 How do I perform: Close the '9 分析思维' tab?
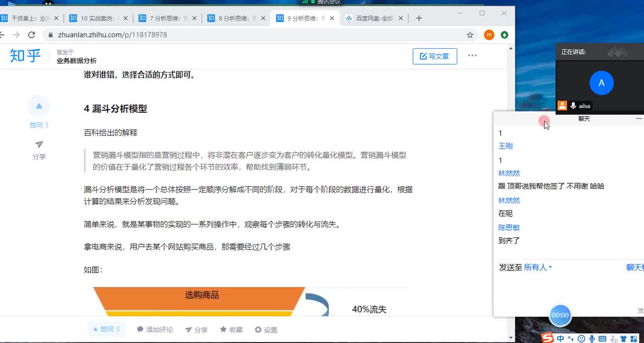332,18
